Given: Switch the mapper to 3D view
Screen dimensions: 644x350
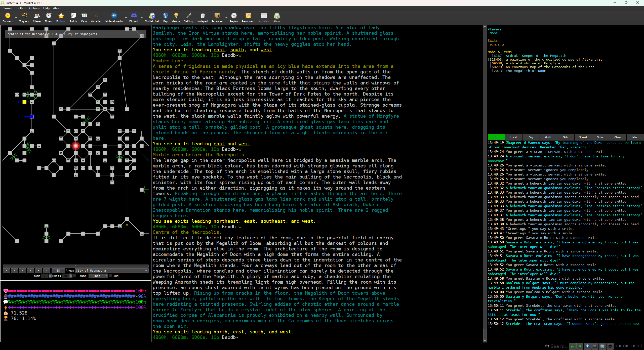Looking at the screenshot, I should coord(58,270).
